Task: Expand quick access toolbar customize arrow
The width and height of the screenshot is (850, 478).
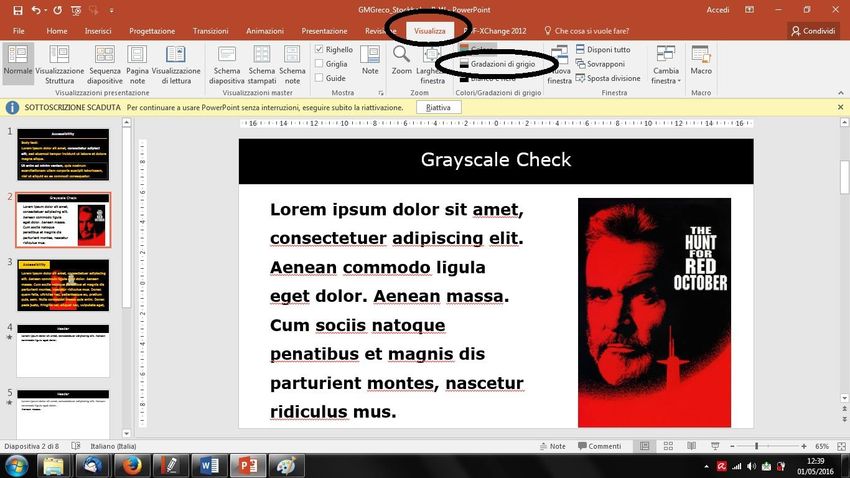Action: click(x=112, y=10)
